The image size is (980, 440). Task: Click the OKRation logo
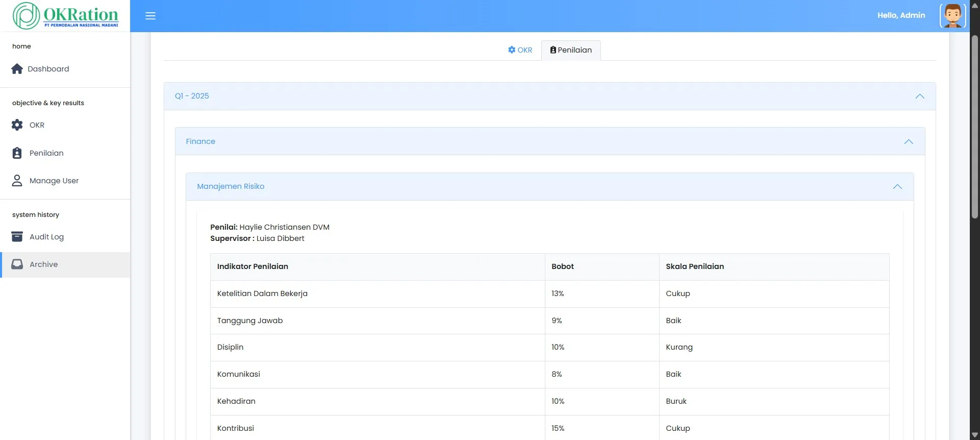66,16
